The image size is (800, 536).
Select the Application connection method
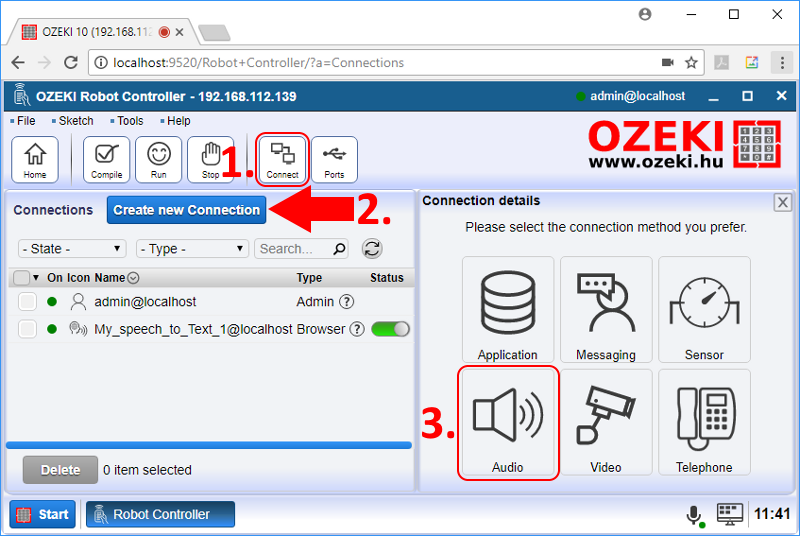click(508, 310)
